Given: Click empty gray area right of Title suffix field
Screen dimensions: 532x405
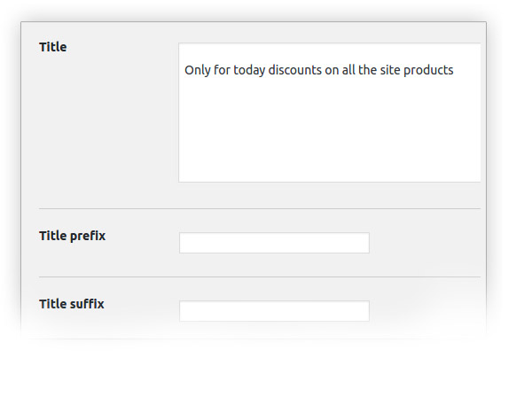Looking at the screenshot, I should pos(424,311).
